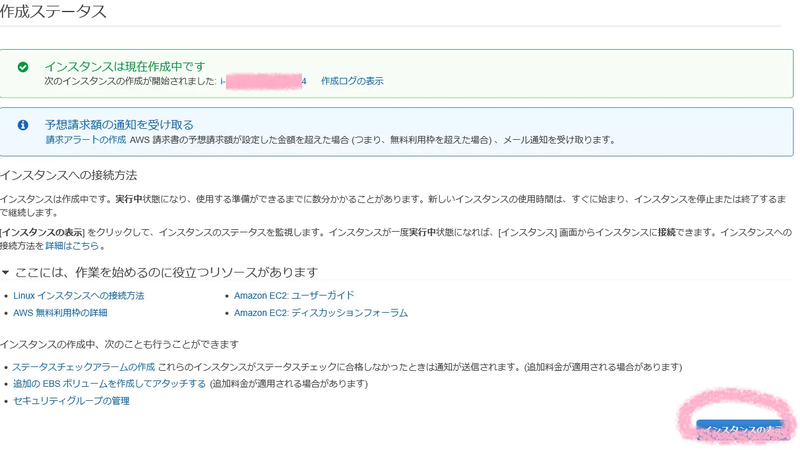Viewport: 800px width, 450px height.
Task: Click the インスタンスは現在作成中です heading
Action: pyautogui.click(x=125, y=67)
